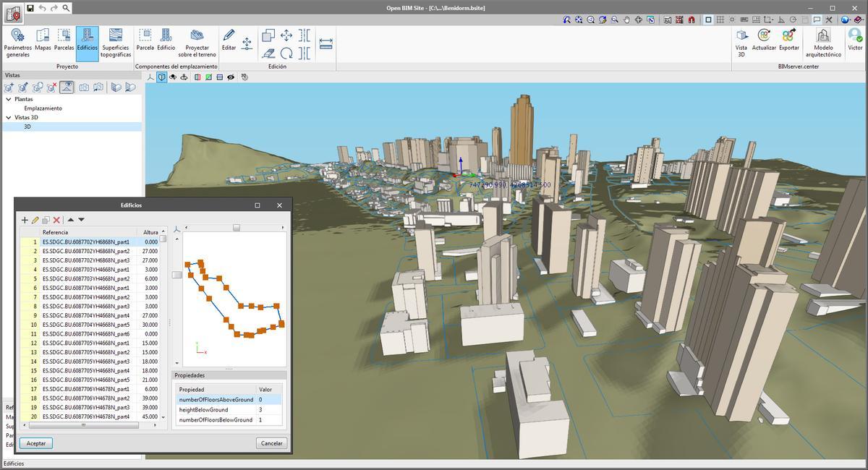Add a new building with the plus icon

[x=25, y=220]
